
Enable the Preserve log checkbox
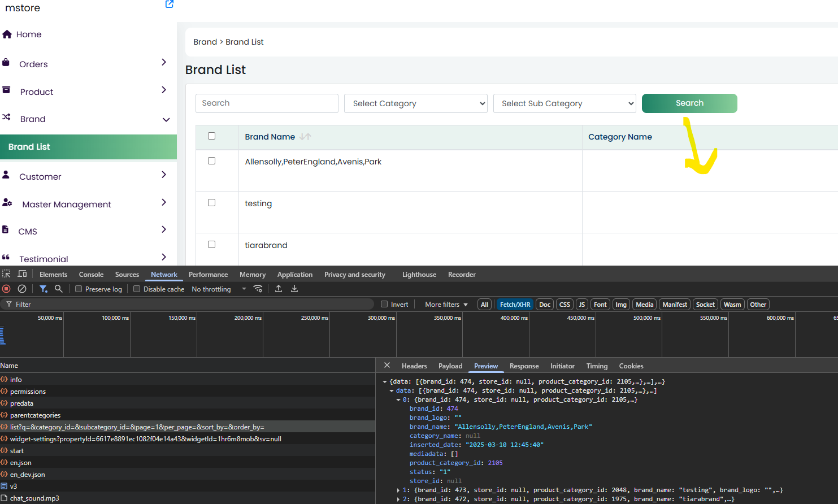79,289
